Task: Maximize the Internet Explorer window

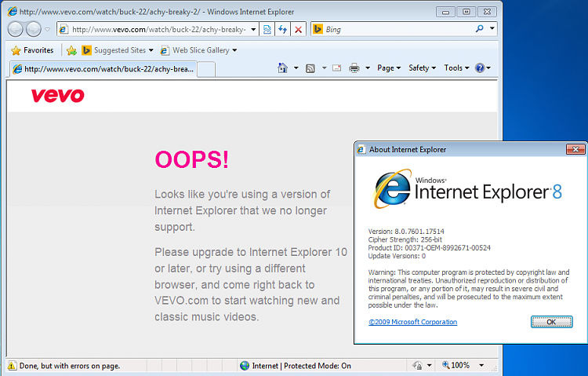Action: (x=466, y=12)
